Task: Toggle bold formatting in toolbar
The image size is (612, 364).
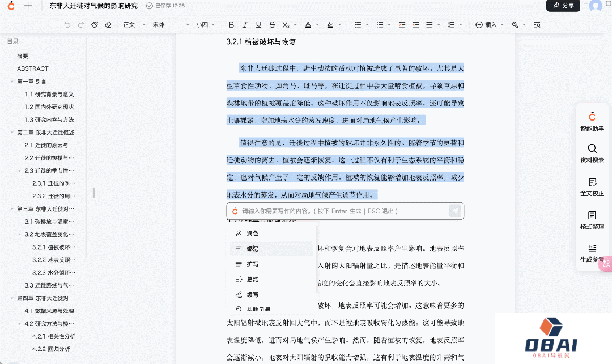Action: point(231,25)
